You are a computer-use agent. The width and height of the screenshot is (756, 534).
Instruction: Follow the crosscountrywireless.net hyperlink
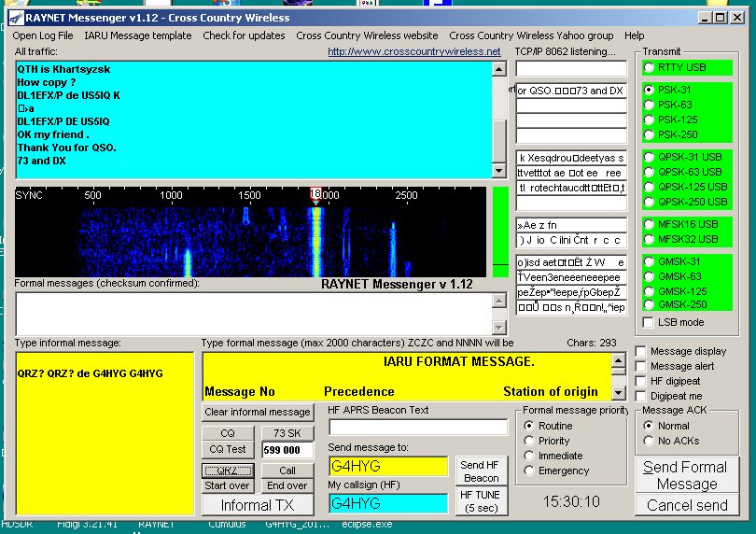[414, 51]
